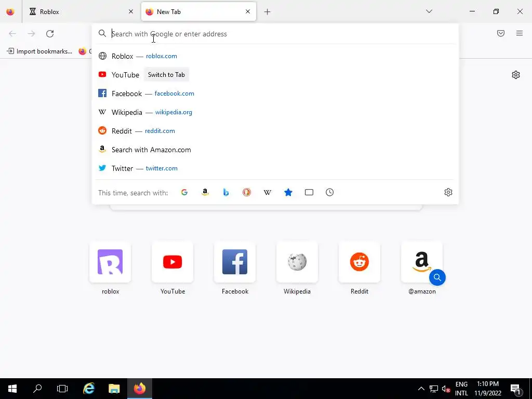This screenshot has height=399, width=532.
Task: Choose Facebook facebook.com suggestion
Action: (275, 94)
